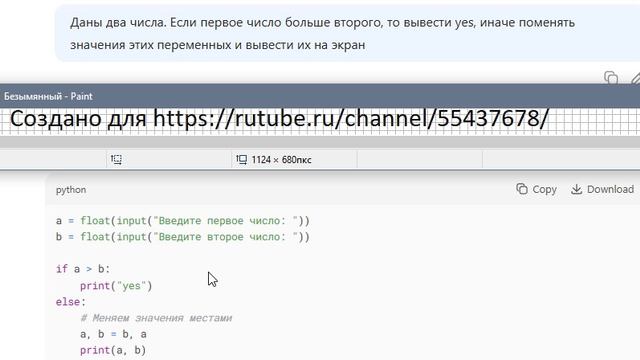Click the 'a, b = b, a' code line
Viewport: 640px width, 360px height.
tap(113, 334)
